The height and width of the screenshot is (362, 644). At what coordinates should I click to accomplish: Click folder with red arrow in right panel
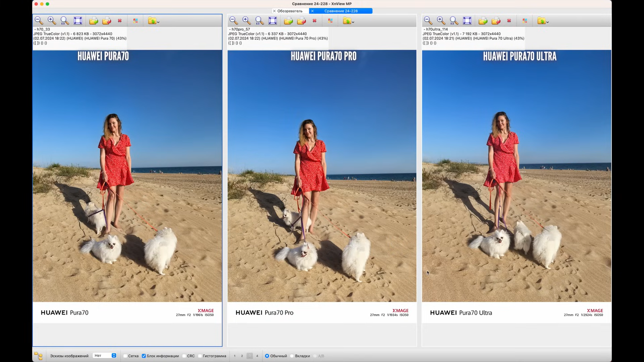[496, 21]
